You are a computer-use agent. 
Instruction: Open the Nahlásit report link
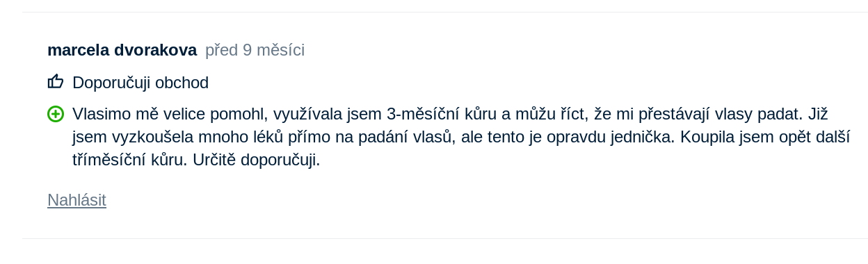click(x=77, y=200)
